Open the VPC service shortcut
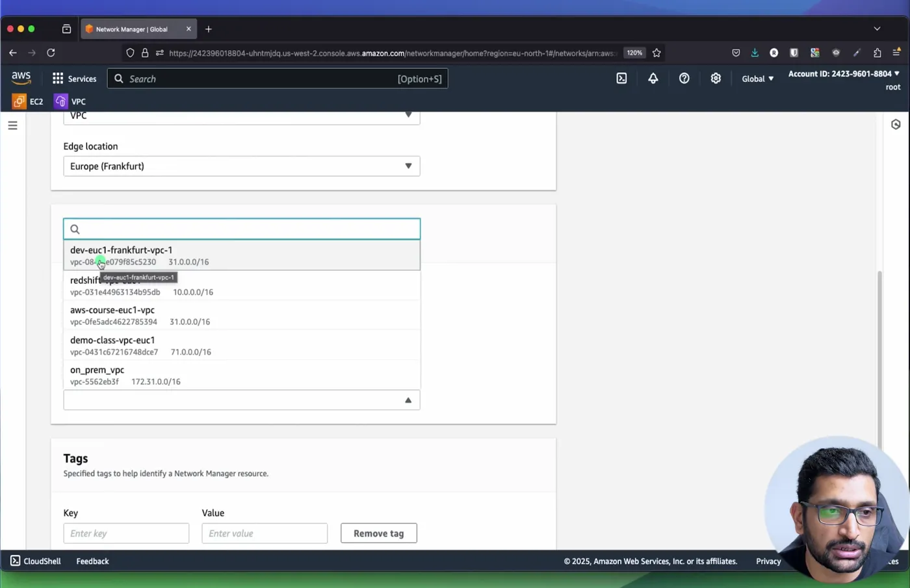The width and height of the screenshot is (910, 588). 70,101
